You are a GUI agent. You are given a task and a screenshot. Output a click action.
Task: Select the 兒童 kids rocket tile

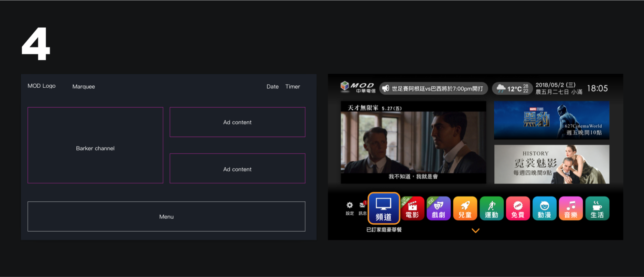[465, 209]
